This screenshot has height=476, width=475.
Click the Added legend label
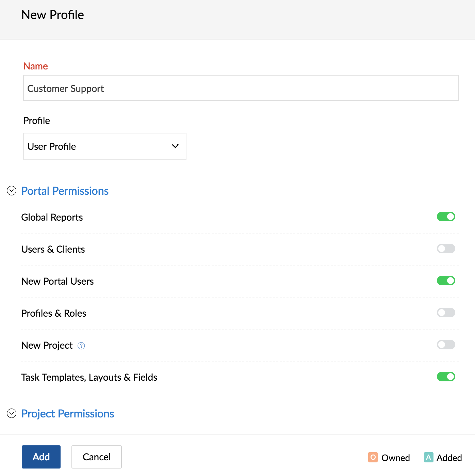[449, 458]
